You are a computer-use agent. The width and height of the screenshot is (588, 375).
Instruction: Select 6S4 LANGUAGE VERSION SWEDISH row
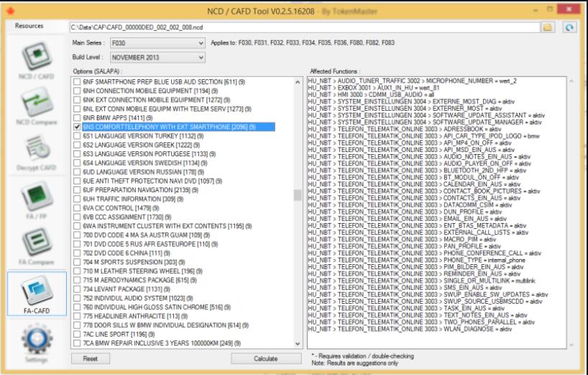click(x=144, y=163)
